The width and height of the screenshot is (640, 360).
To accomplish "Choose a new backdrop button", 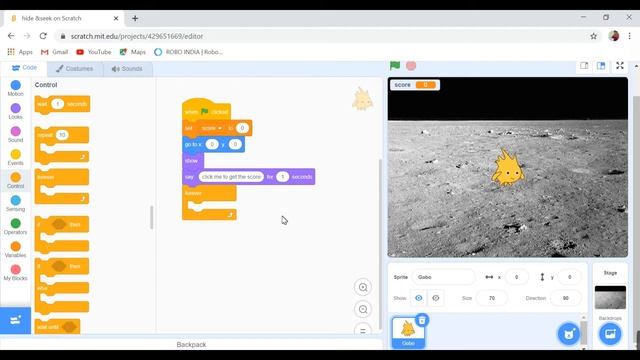I will 610,334.
